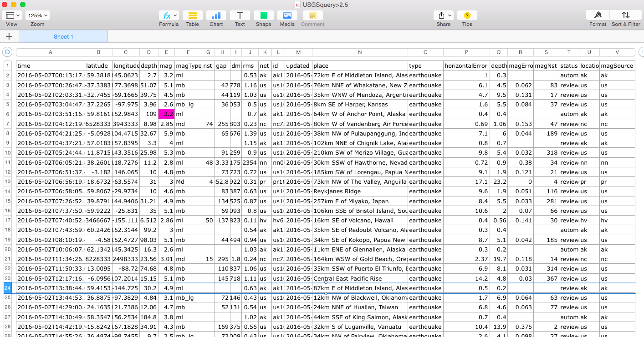Viewport: 644px width, 337px height.
Task: Select the 'mb_lg' cell in row 5
Action: (188, 105)
